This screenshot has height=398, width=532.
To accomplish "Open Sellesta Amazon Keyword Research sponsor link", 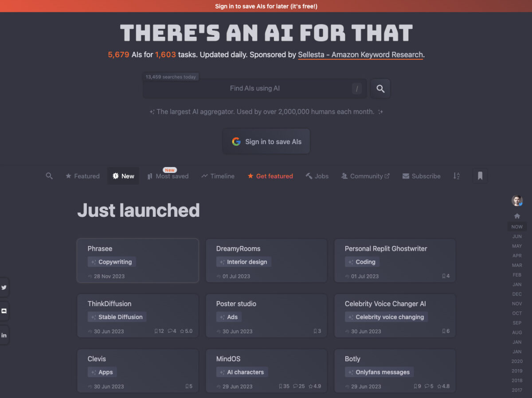I will click(x=360, y=55).
